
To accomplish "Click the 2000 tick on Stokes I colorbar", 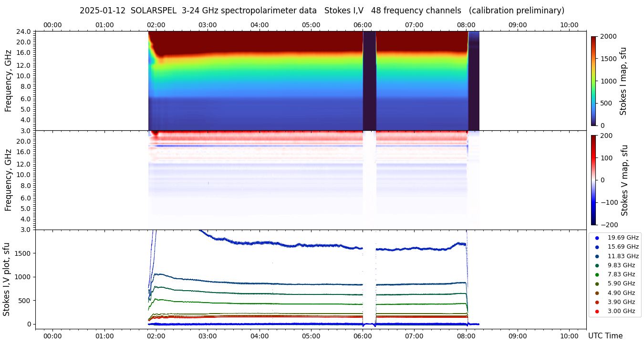I will 608,36.
